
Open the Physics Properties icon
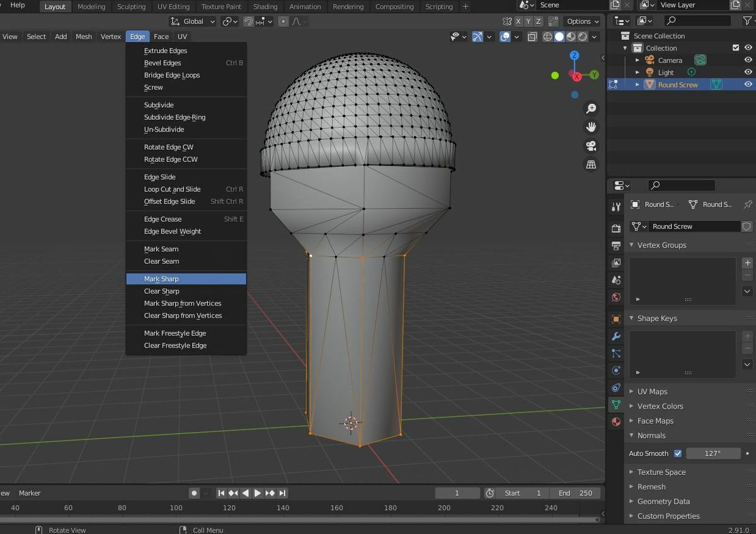point(616,371)
